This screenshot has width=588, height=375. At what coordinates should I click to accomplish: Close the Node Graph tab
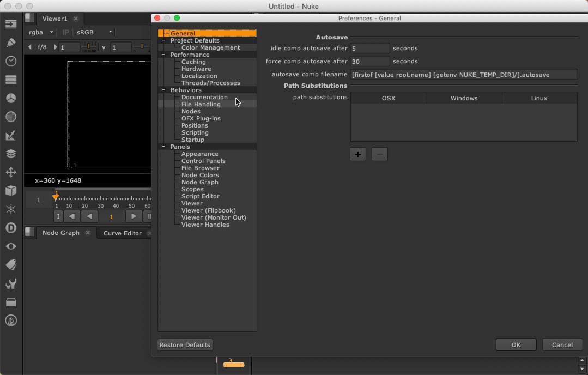click(88, 233)
